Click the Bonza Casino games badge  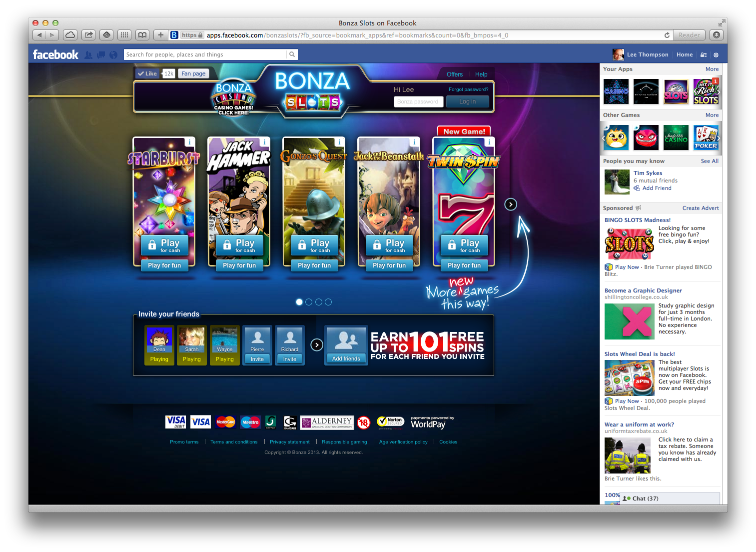coord(233,97)
